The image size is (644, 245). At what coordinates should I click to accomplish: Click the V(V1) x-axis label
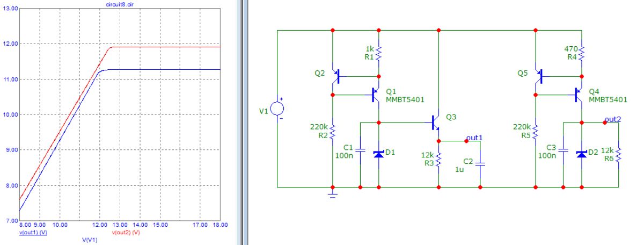[90, 240]
